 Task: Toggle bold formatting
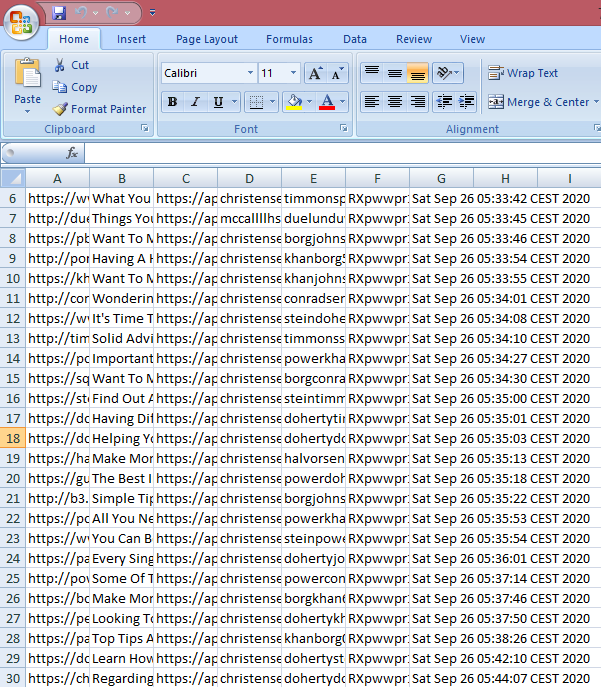tap(173, 102)
